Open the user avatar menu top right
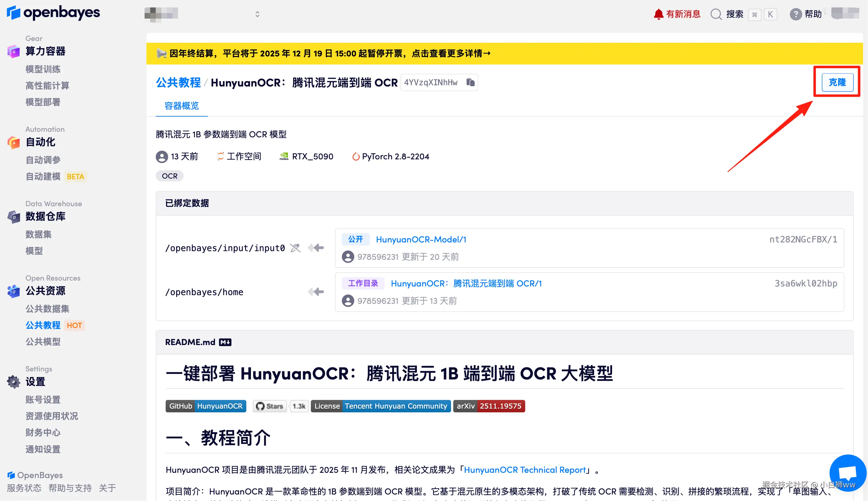The image size is (868, 501). [x=845, y=13]
